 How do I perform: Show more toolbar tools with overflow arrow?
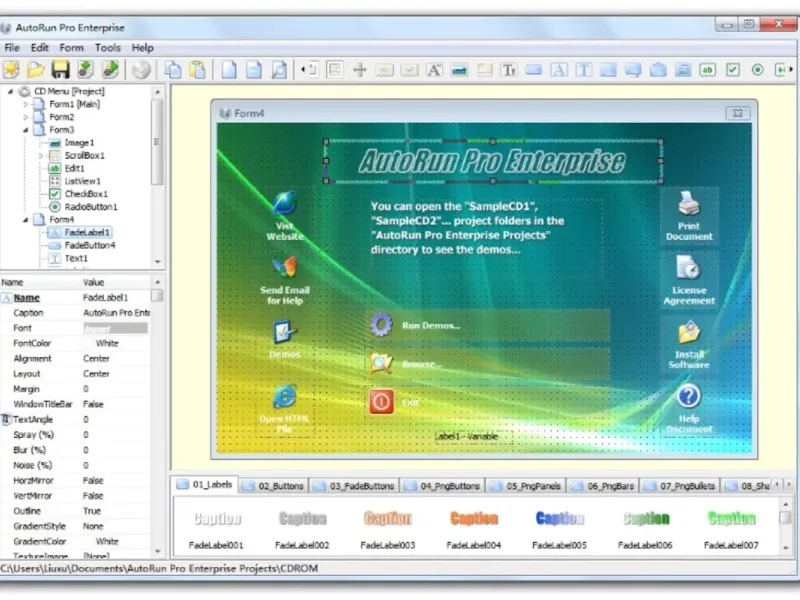[x=791, y=69]
